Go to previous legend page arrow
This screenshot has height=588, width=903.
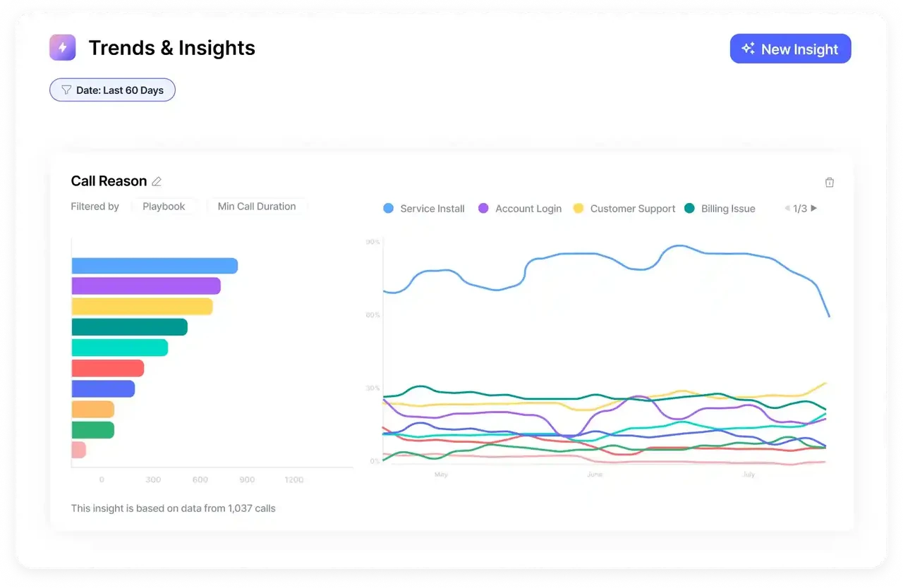787,208
